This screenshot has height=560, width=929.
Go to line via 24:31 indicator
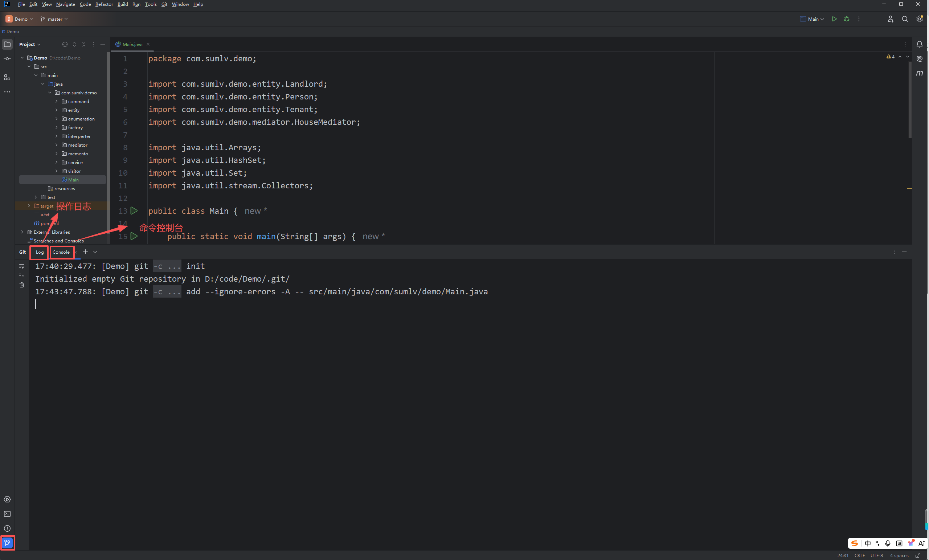843,556
